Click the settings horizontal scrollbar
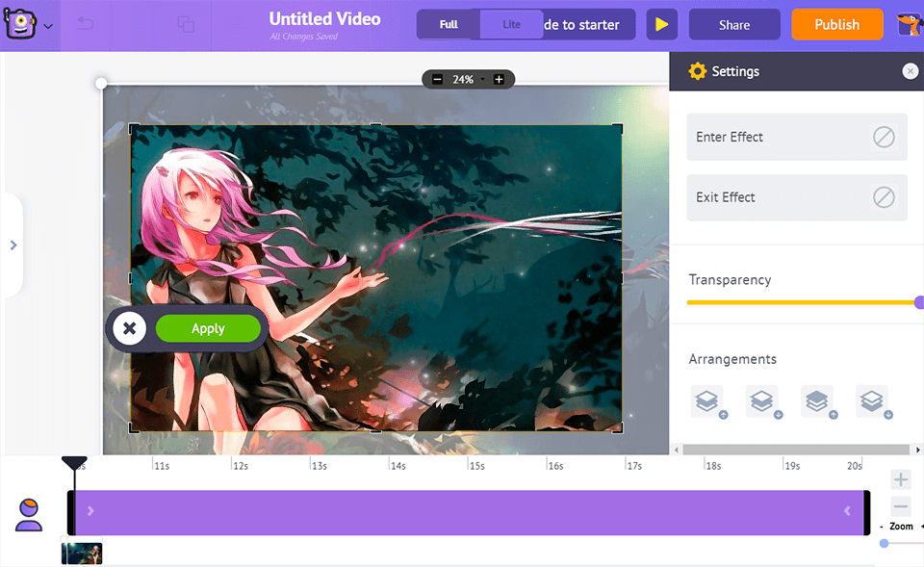Viewport: 924px width, 567px height. [x=796, y=450]
